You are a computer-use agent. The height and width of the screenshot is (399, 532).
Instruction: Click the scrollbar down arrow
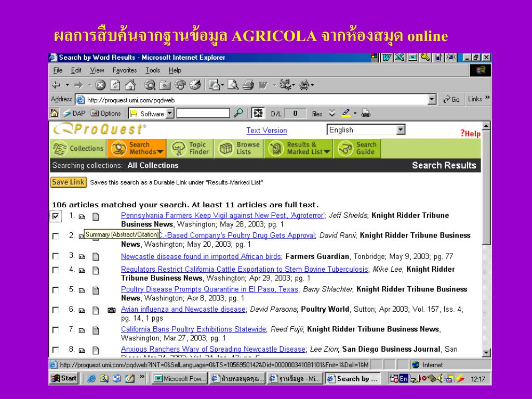[x=486, y=353]
